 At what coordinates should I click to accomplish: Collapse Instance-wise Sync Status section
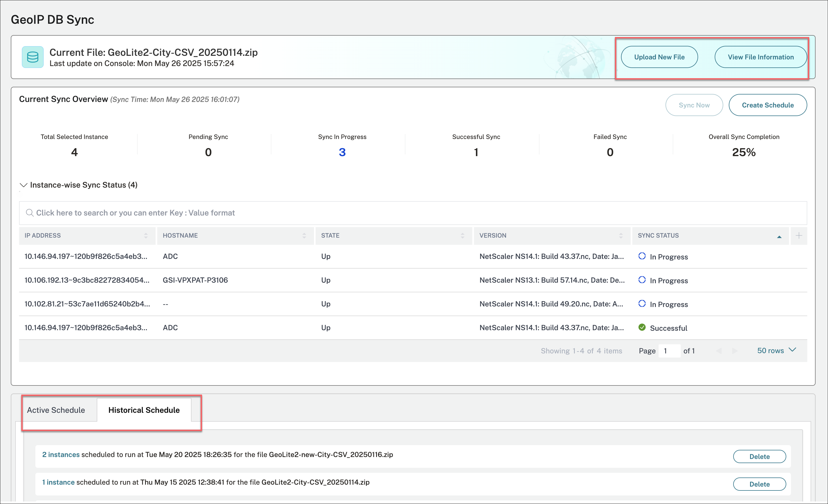click(x=23, y=185)
